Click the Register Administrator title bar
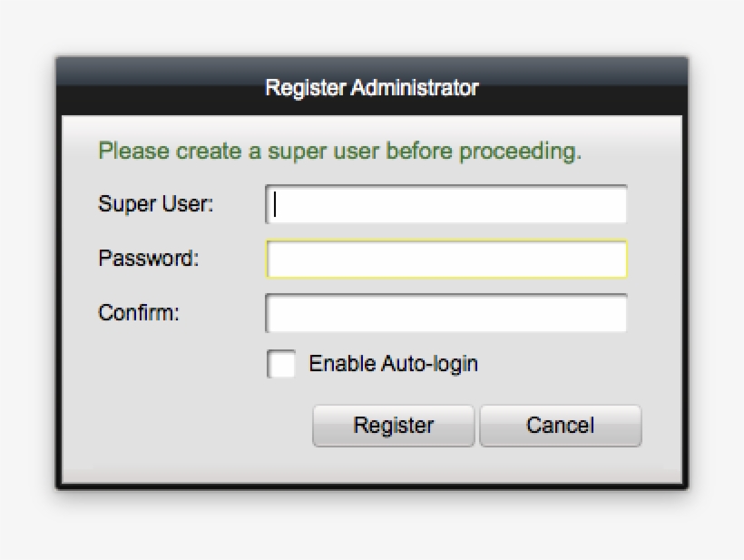 [372, 88]
